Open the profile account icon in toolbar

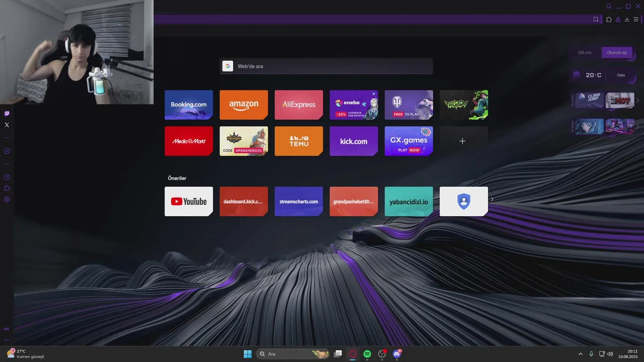click(618, 20)
